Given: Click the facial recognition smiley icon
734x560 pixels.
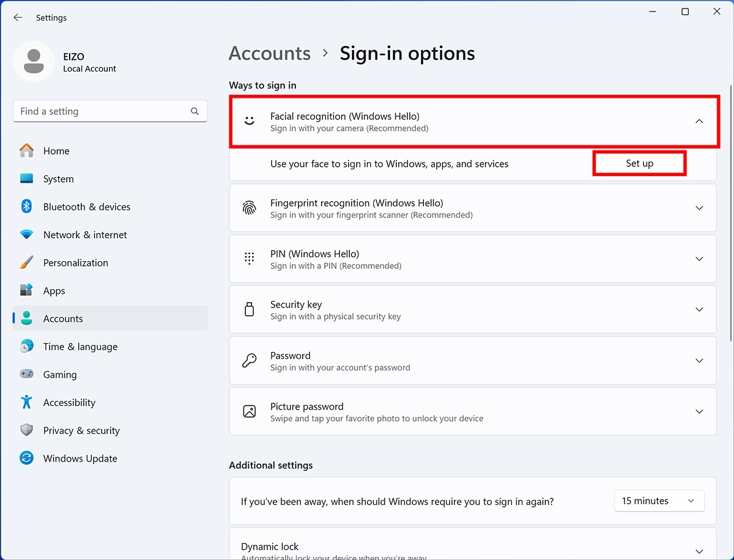Looking at the screenshot, I should tap(249, 121).
